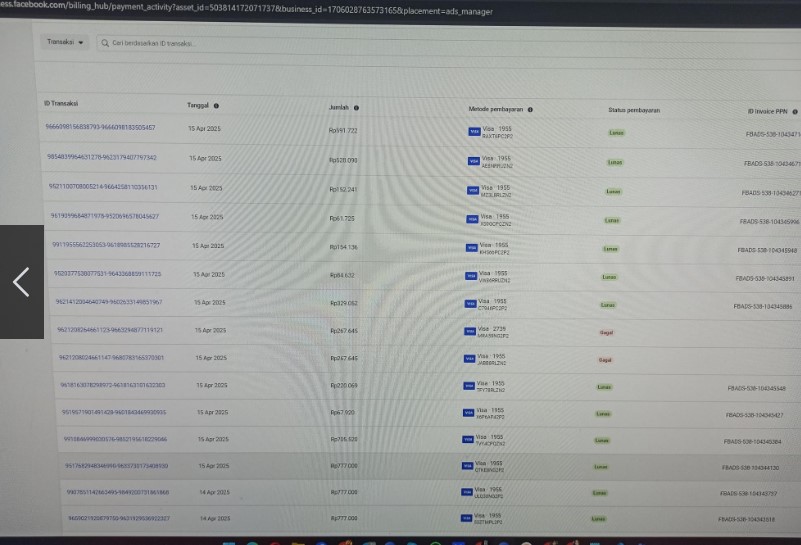Click the browser address bar URL
This screenshot has width=801, height=545.
[250, 9]
